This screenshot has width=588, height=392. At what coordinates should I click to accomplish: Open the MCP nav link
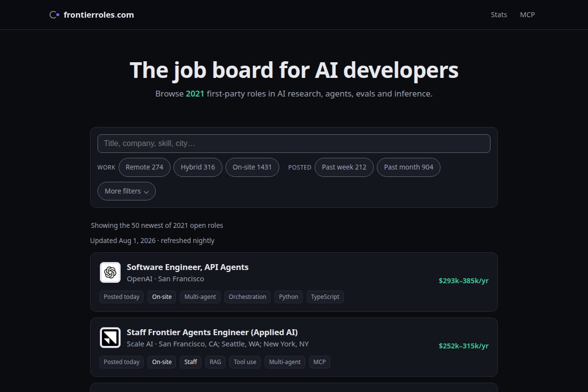[527, 15]
